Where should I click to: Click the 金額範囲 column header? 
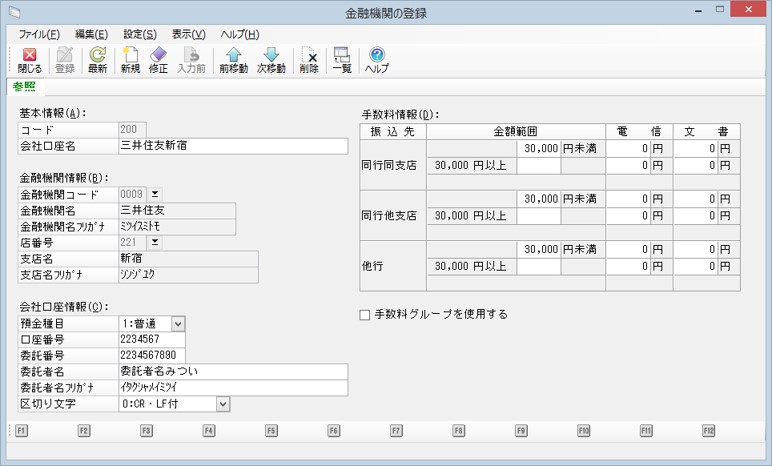point(516,132)
